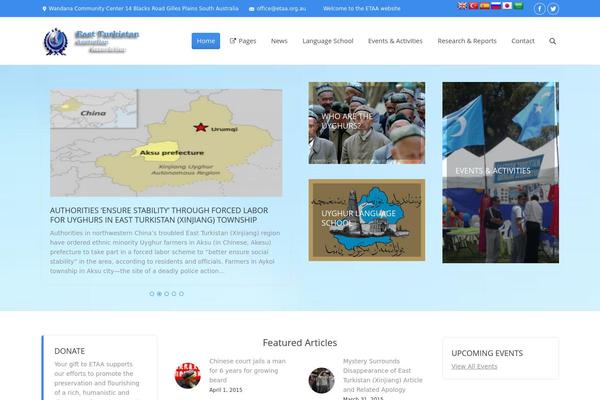Viewport: 600px width, 400px height.
Task: Open the Who Are the Uyghurs tile
Action: tap(367, 123)
